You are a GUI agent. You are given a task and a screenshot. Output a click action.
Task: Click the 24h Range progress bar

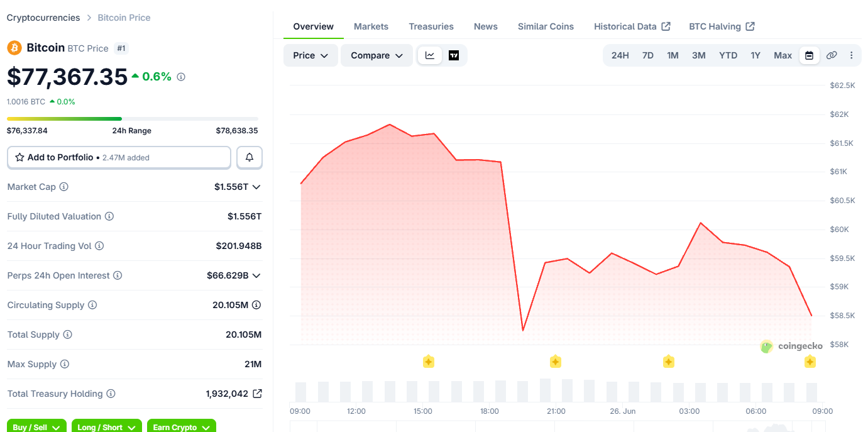(x=133, y=118)
